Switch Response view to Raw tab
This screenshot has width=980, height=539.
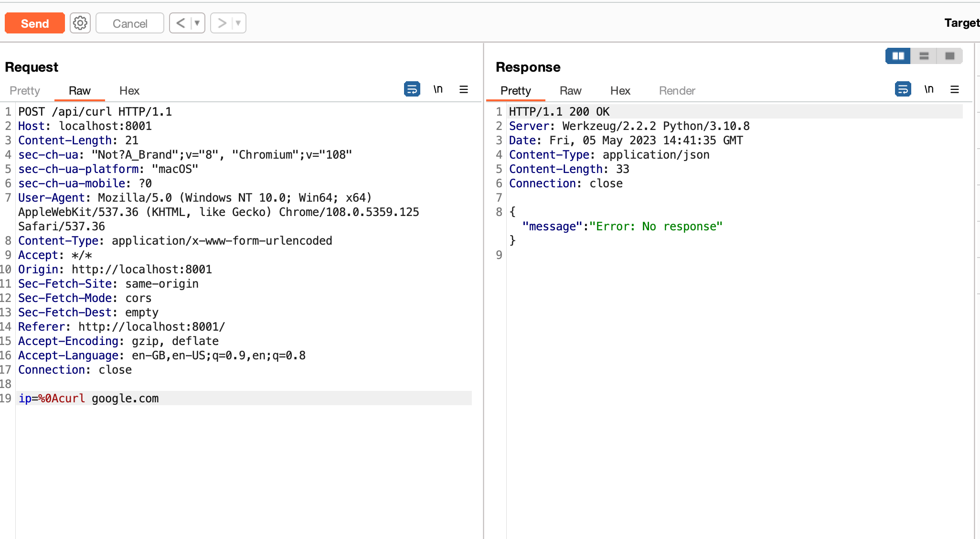tap(570, 91)
